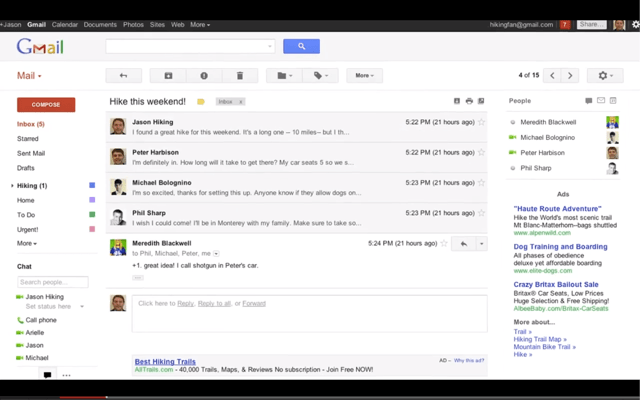Remove the Inbox label with x
The width and height of the screenshot is (640, 400).
241,102
